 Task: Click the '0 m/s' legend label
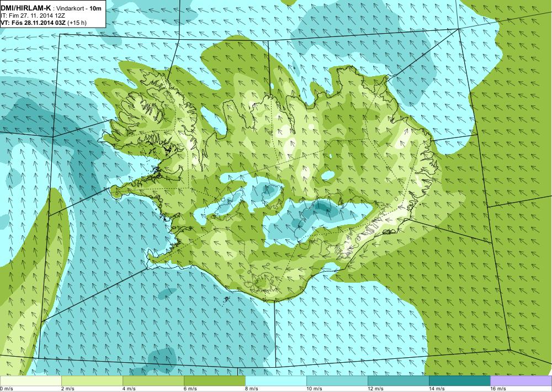(x=6, y=389)
